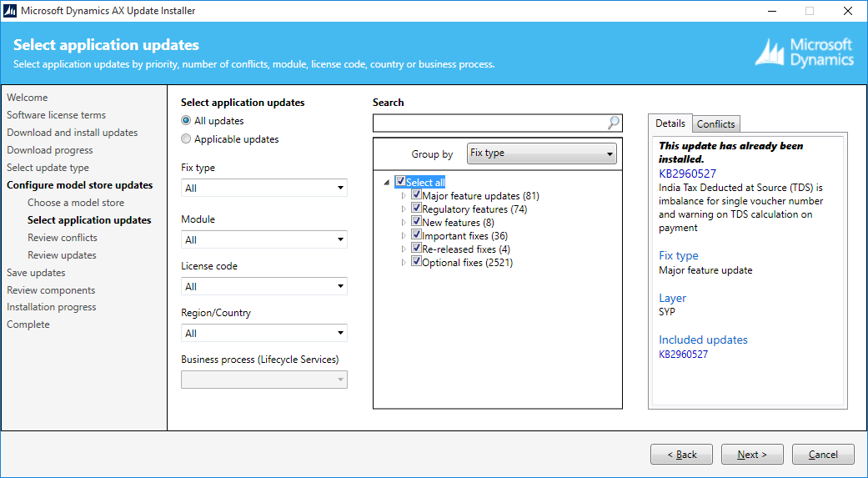Open the Module dropdown
This screenshot has height=478, width=868.
(x=264, y=239)
